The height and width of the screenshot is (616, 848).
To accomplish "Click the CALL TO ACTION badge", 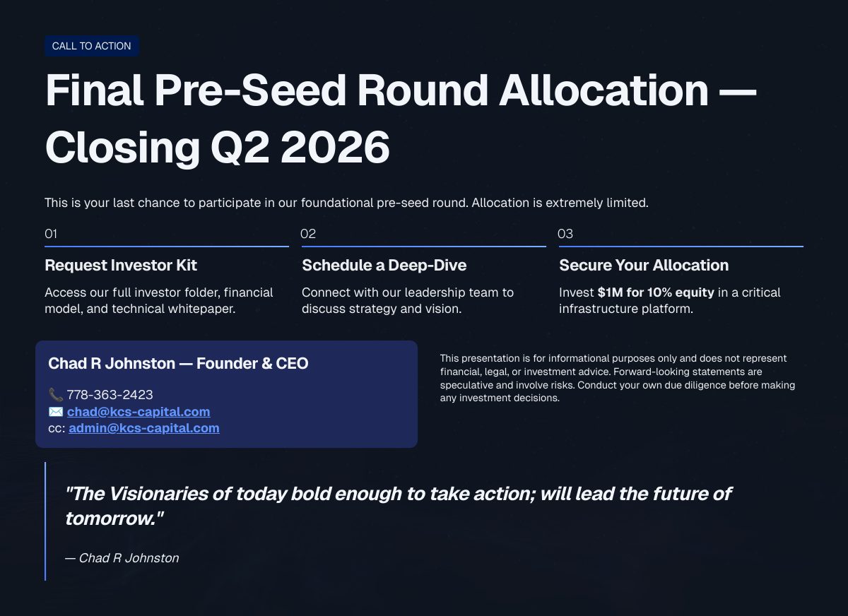I will pos(92,46).
